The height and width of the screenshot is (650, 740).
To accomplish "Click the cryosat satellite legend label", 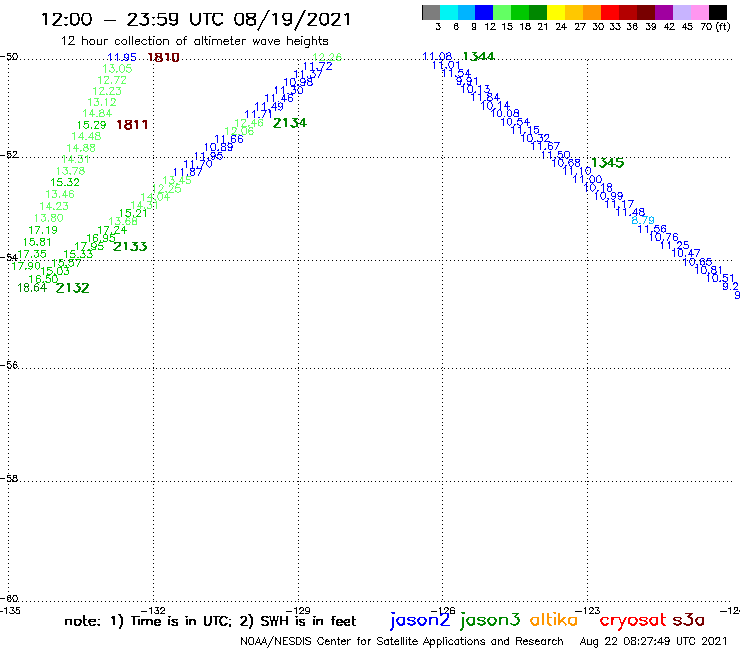I will click(x=633, y=620).
